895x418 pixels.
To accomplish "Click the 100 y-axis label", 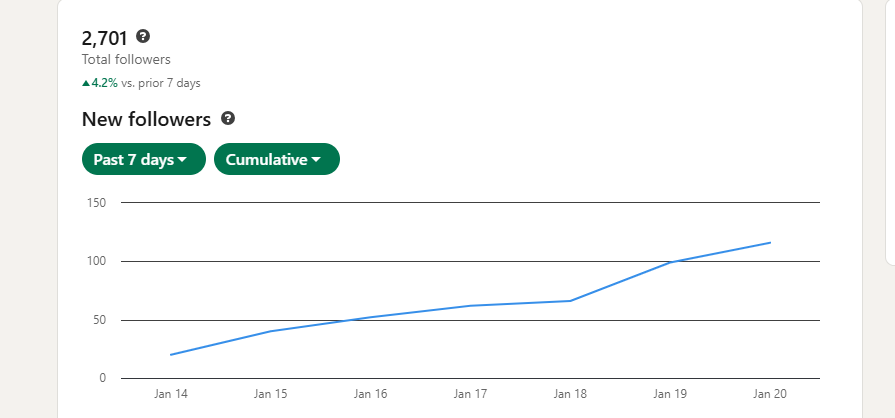I will click(97, 262).
